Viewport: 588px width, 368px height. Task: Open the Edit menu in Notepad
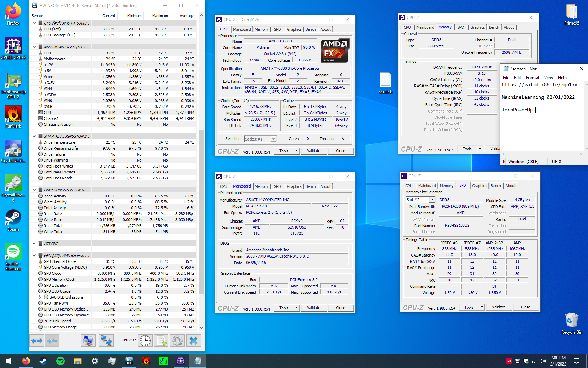click(x=518, y=78)
